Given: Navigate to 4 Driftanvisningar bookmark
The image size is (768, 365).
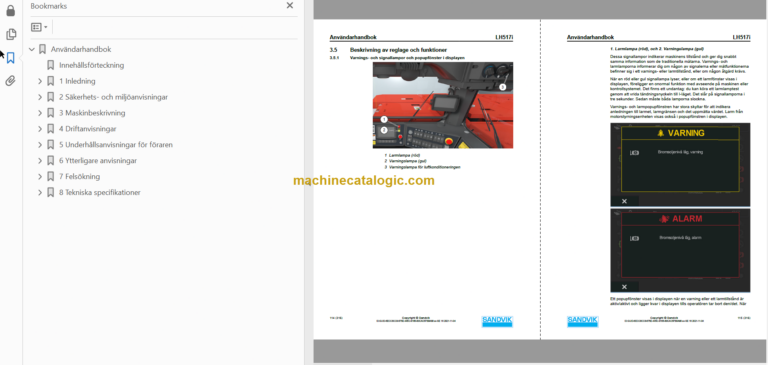Looking at the screenshot, I should coord(88,129).
